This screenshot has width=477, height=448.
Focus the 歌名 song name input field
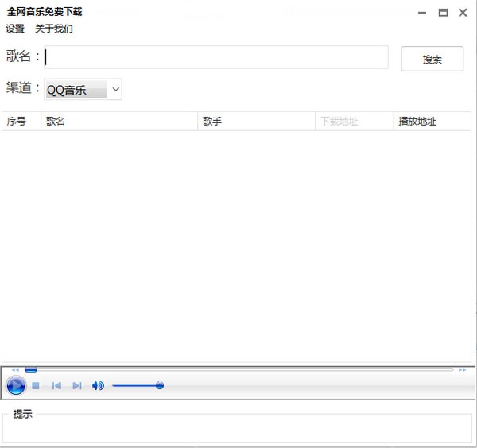[216, 57]
